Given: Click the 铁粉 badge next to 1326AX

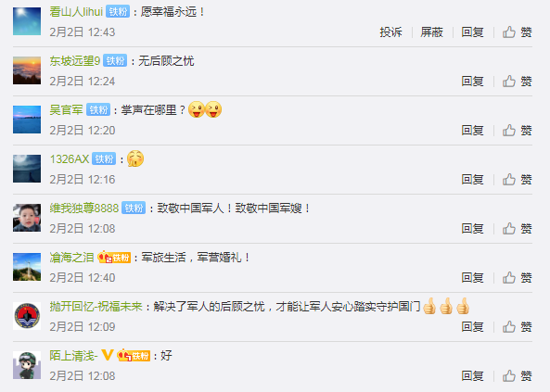Looking at the screenshot, I should click(104, 159).
